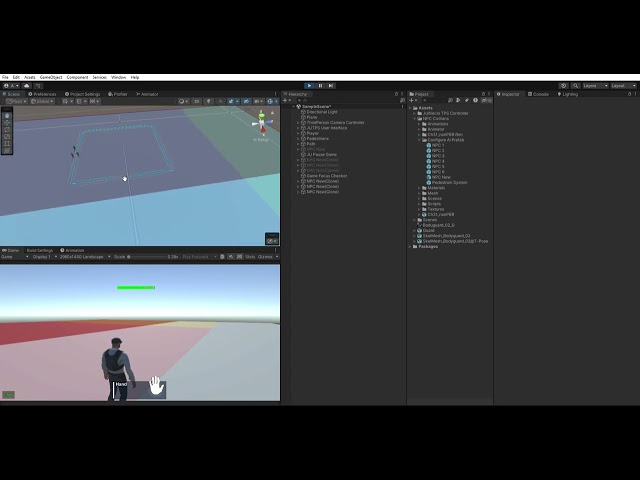
Task: Open the Play Focused dropdown
Action: [x=199, y=257]
